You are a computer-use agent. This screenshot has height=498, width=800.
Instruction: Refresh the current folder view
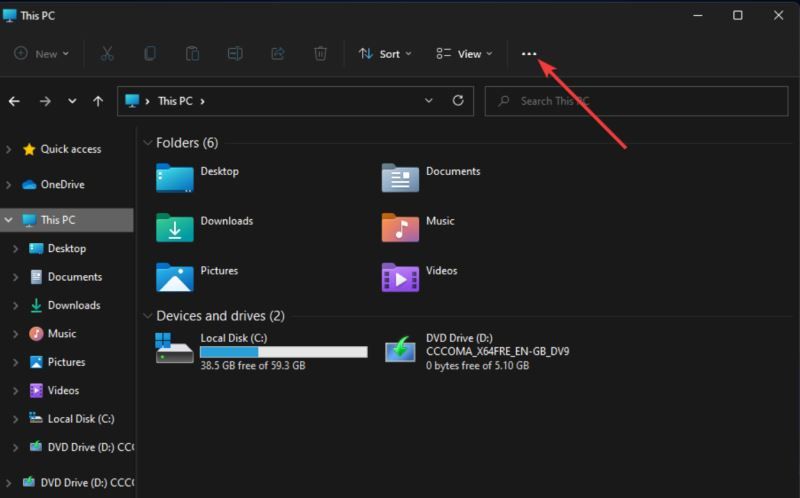click(x=458, y=101)
